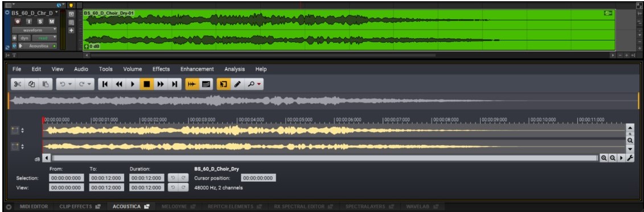Screen dimensions: 644x212
Task: Open the Help menu
Action: [x=261, y=69]
